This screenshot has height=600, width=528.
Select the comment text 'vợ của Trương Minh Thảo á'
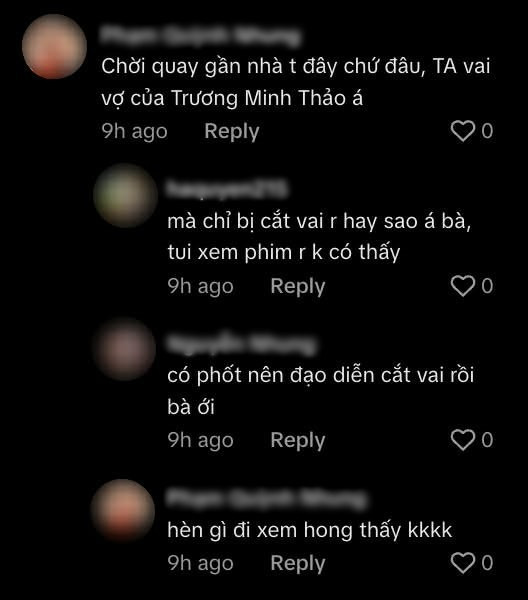[232, 98]
